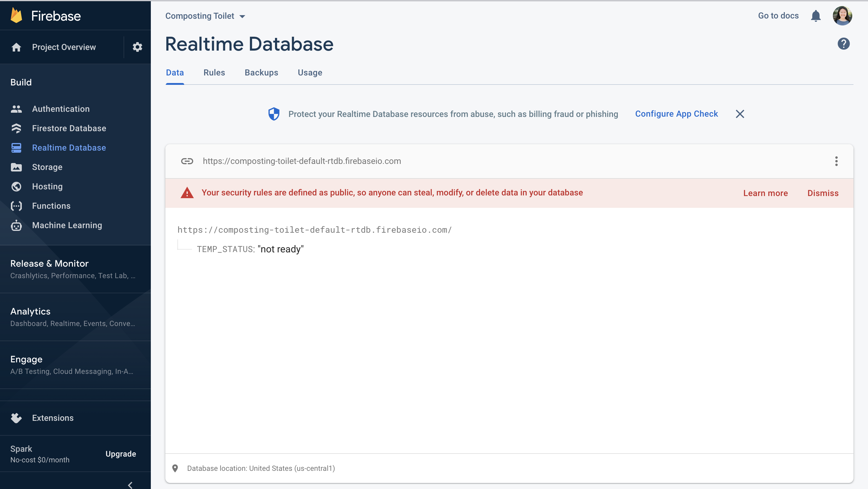Click the Realtime Database sidebar icon
868x489 pixels.
(16, 148)
